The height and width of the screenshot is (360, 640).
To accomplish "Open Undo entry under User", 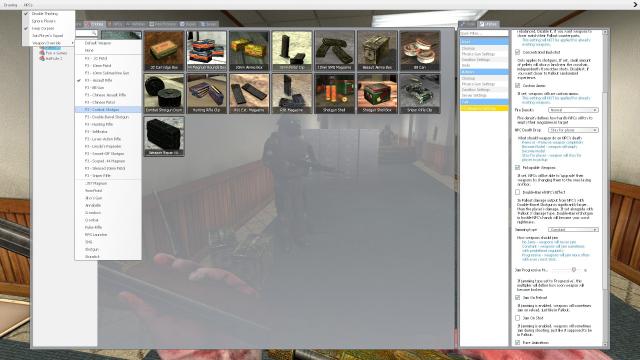I will (x=484, y=65).
